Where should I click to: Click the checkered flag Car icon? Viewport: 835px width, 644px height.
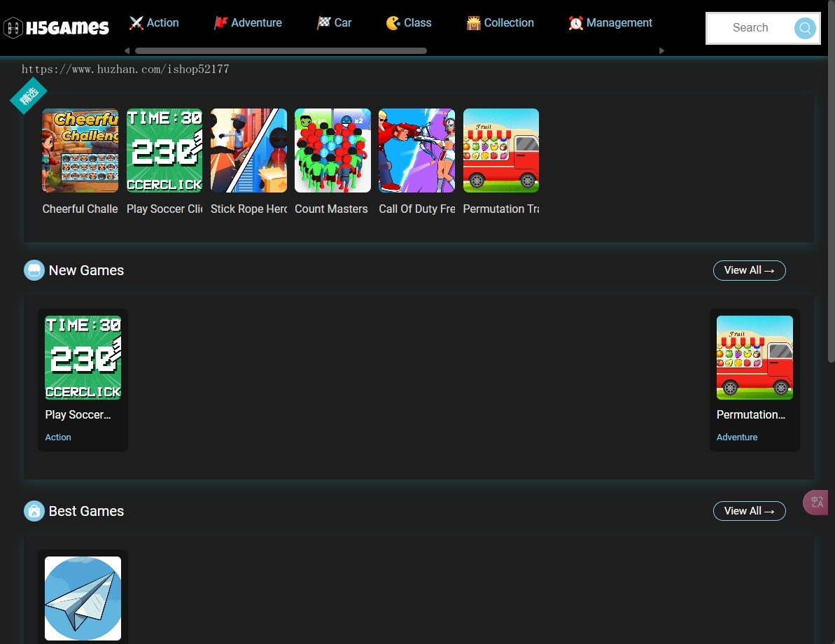[x=324, y=23]
